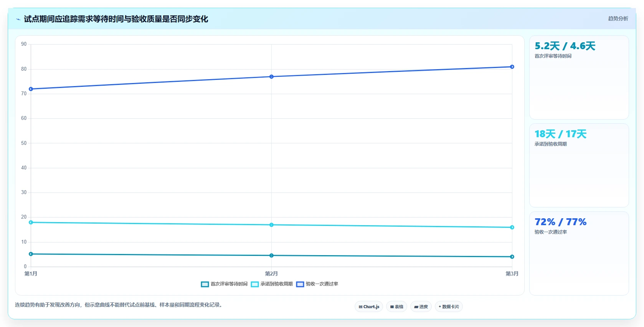Click the 18天 / 17天 metric value
The height and width of the screenshot is (327, 644).
pos(560,134)
